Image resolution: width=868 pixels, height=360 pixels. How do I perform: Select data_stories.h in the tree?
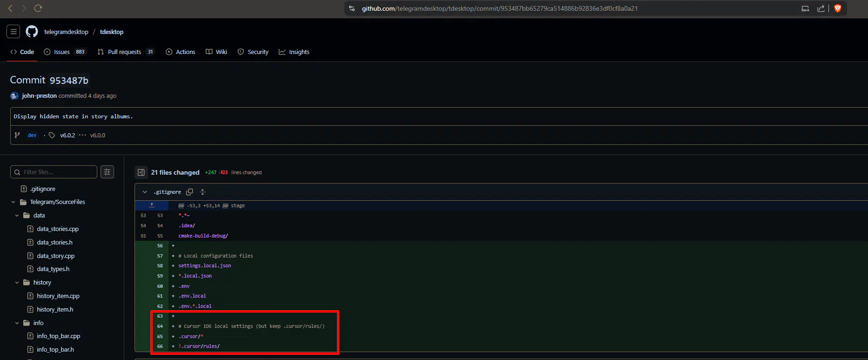coord(54,242)
